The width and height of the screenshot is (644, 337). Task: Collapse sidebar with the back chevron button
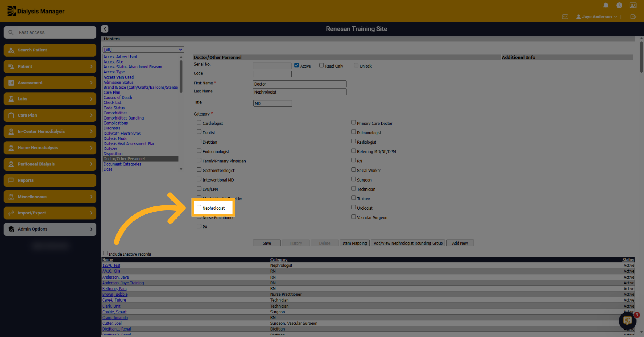[x=105, y=29]
